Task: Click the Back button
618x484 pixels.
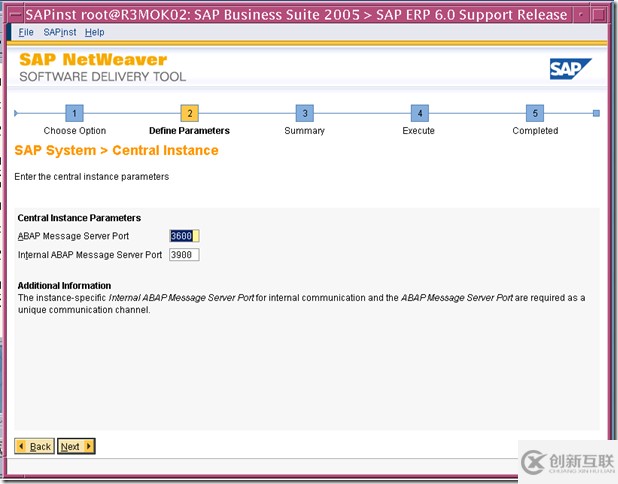Action: [x=35, y=446]
